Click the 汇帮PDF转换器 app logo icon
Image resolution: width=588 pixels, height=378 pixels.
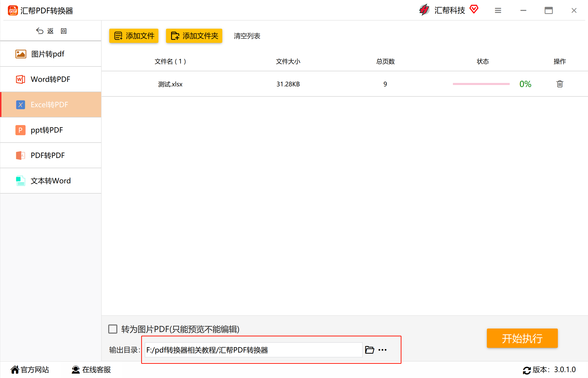(x=13, y=11)
